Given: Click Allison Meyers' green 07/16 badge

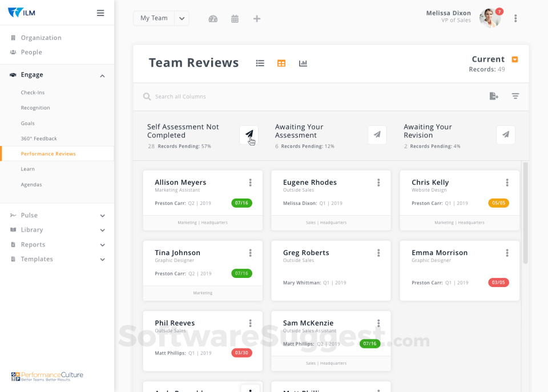Looking at the screenshot, I should click(x=241, y=203).
